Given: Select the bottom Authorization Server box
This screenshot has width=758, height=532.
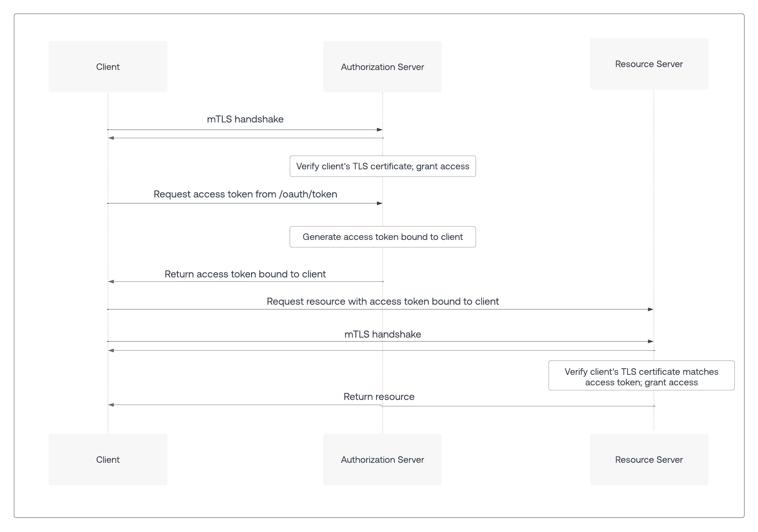Looking at the screenshot, I should click(382, 459).
